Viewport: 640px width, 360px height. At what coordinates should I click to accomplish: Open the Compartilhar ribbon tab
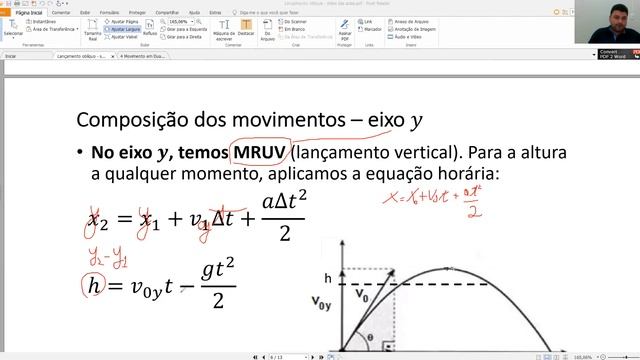(x=167, y=13)
